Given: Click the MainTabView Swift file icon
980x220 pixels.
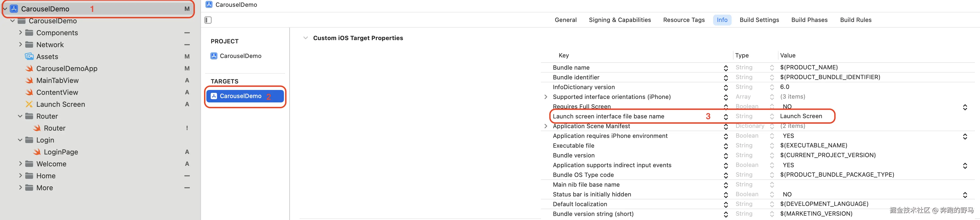Looking at the screenshot, I should coord(29,80).
